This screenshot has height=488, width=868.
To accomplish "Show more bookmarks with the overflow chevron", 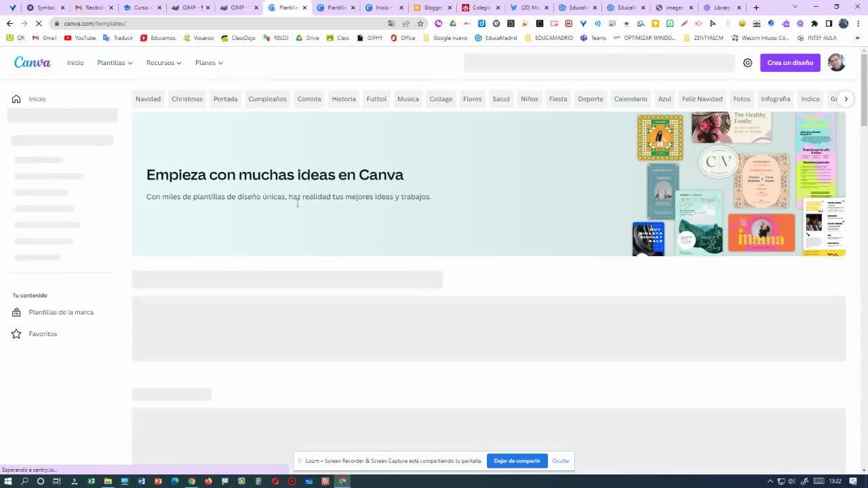I will 857,38.
